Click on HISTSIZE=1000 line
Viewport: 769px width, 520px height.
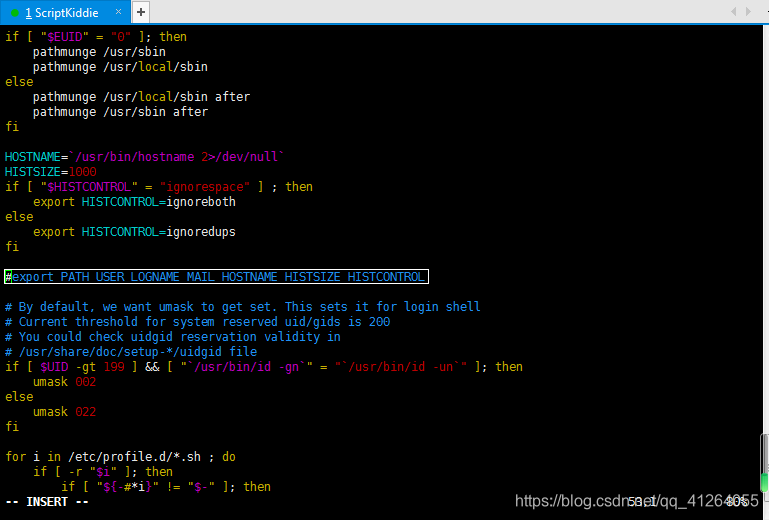coord(51,172)
